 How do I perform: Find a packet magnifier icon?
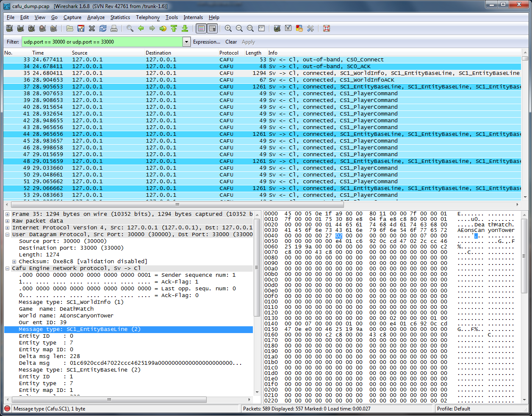(x=130, y=28)
